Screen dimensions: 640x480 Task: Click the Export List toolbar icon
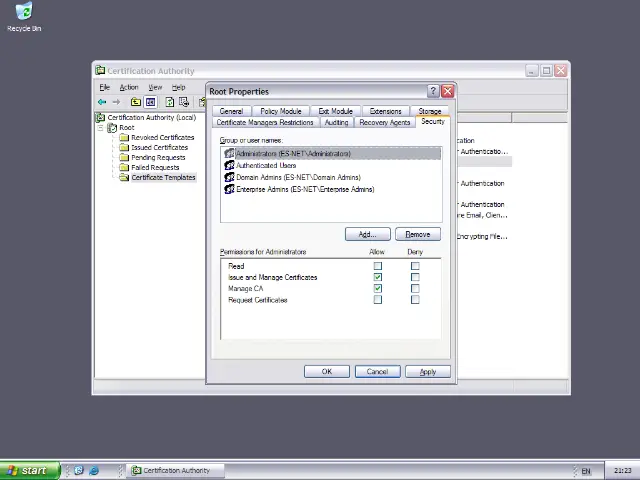point(184,102)
